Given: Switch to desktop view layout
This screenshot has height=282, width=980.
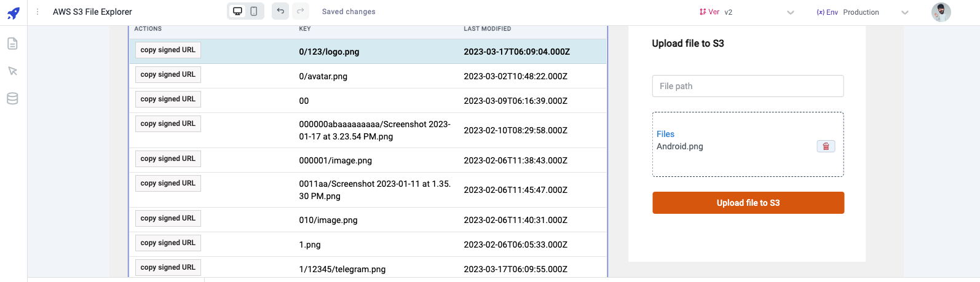Looking at the screenshot, I should tap(237, 11).
